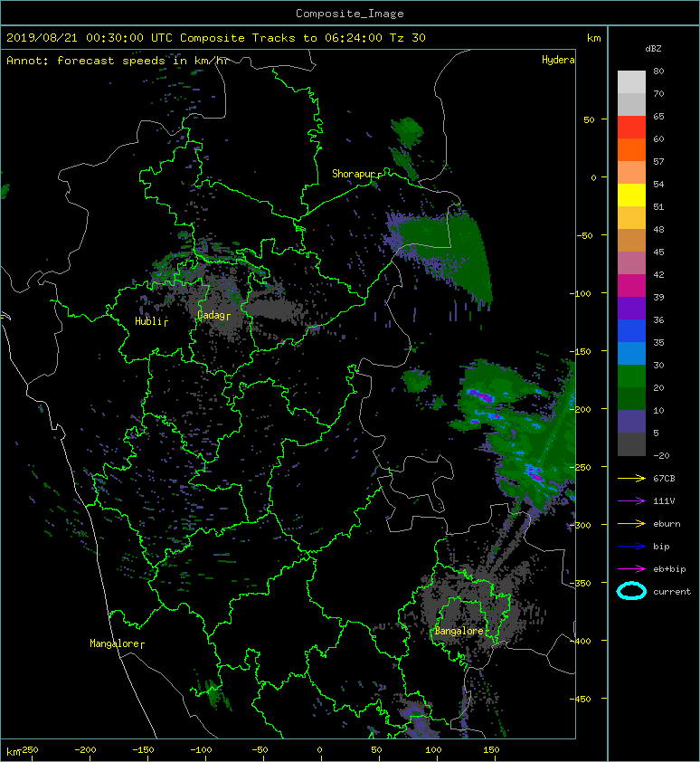Viewport: 700px width, 762px height.
Task: Select the magenta swatch in dBZ scale
Action: pos(631,286)
